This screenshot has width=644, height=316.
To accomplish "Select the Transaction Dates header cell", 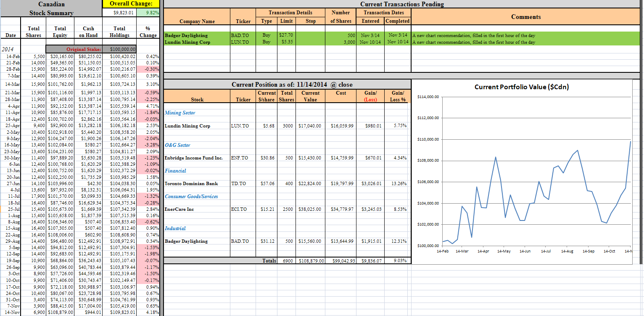I will coord(384,13).
